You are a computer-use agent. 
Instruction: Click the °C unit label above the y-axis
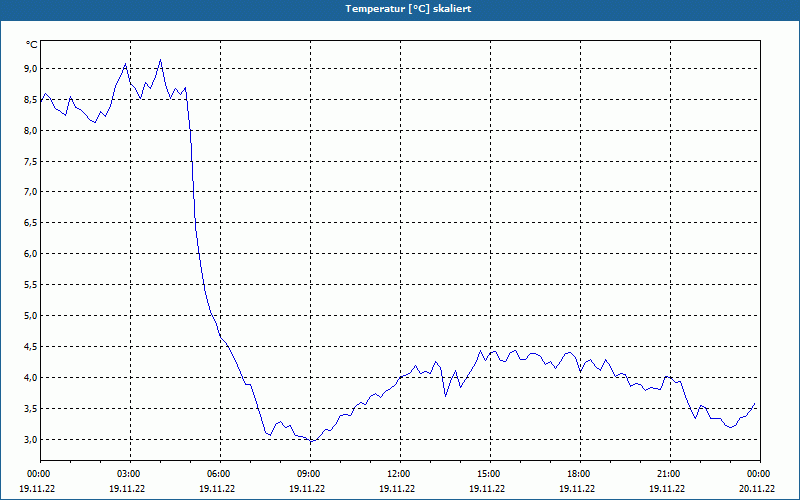point(32,45)
